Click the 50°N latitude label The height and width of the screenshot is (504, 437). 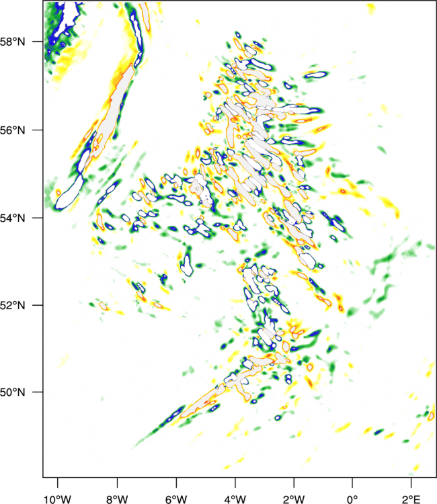[x=12, y=392]
